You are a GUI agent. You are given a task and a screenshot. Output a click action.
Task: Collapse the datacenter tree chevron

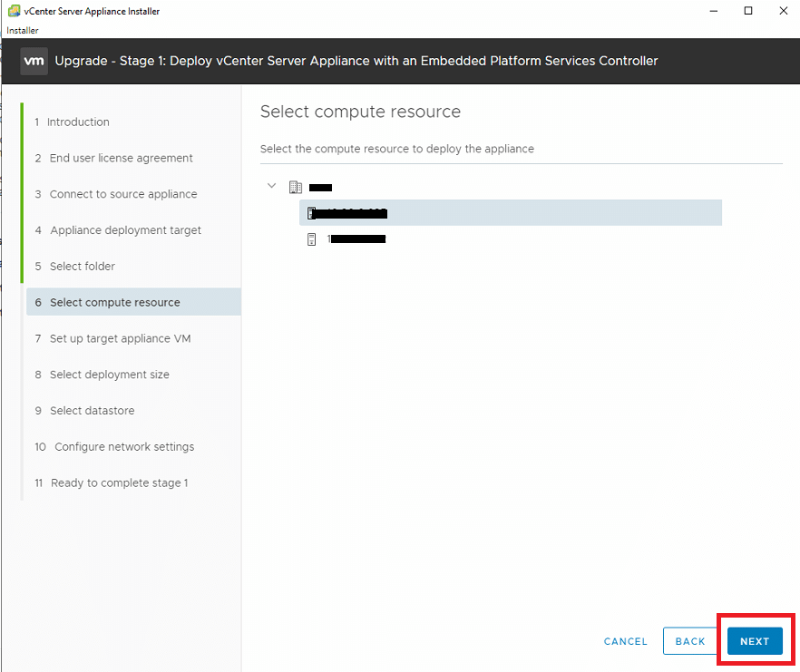271,186
